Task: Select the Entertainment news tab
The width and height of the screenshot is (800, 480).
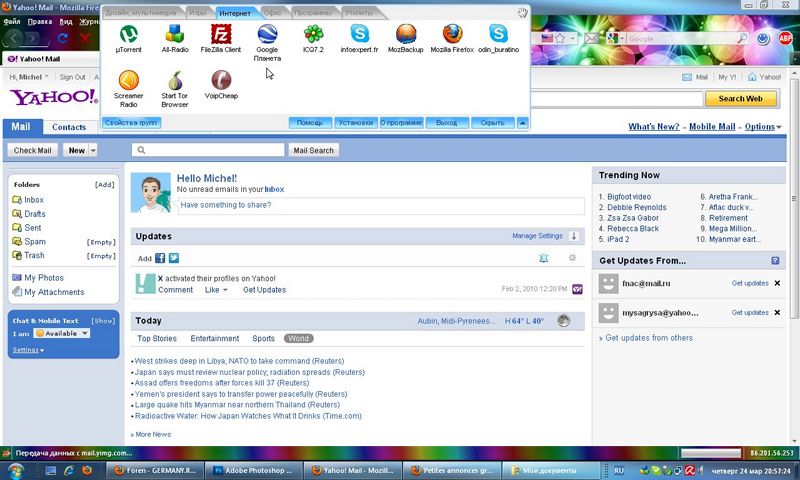Action: click(x=215, y=339)
